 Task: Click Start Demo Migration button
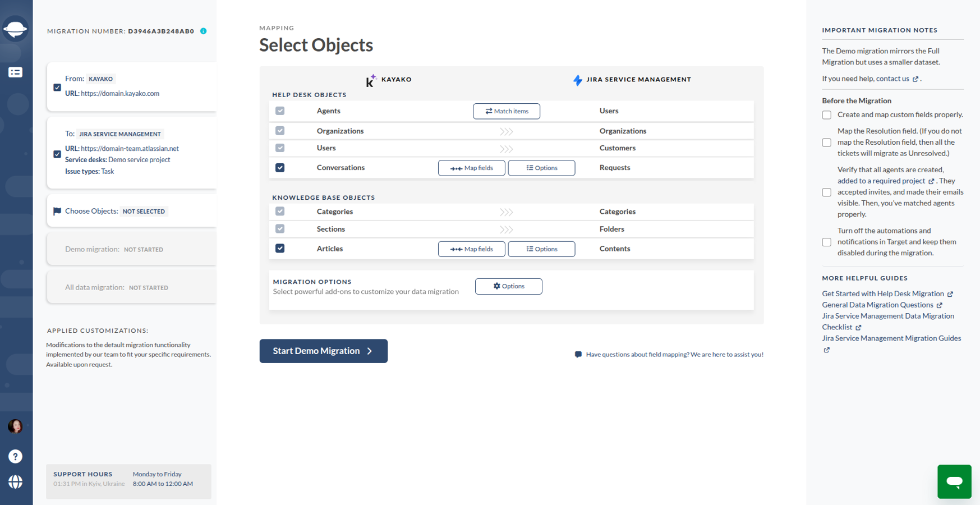(x=323, y=351)
